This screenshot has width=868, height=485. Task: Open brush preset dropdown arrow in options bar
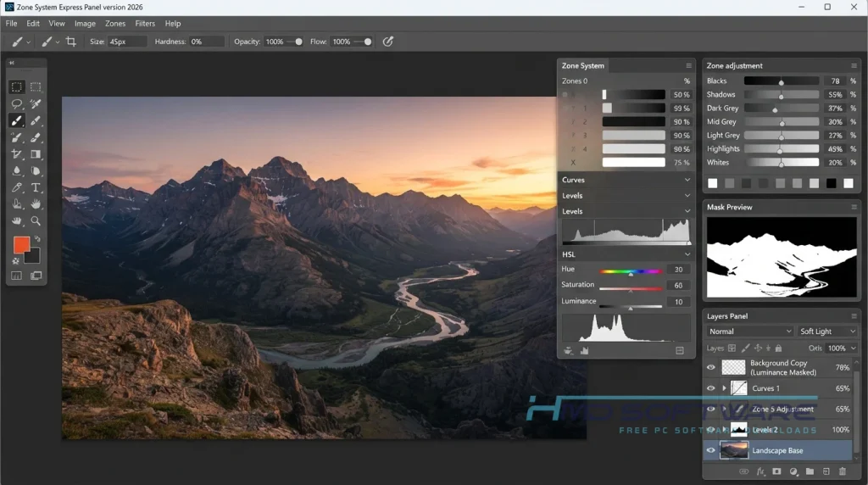click(x=29, y=42)
